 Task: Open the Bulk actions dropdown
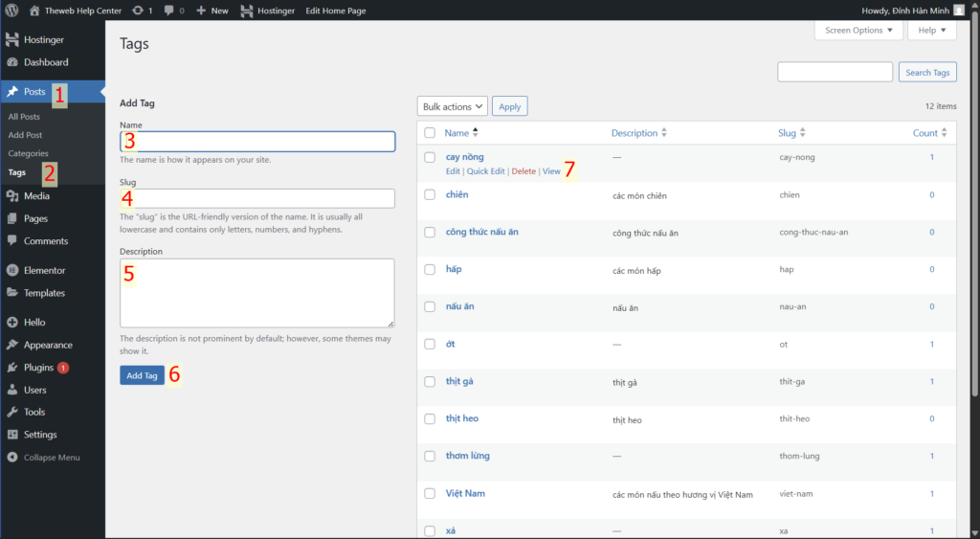(x=452, y=106)
